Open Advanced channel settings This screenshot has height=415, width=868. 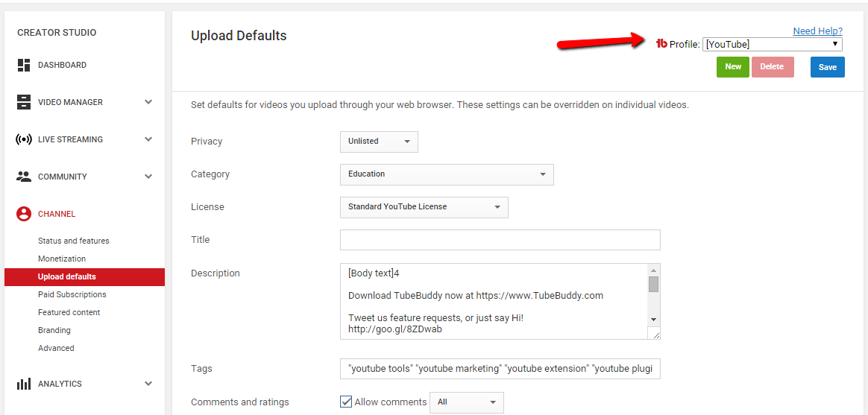(x=56, y=348)
